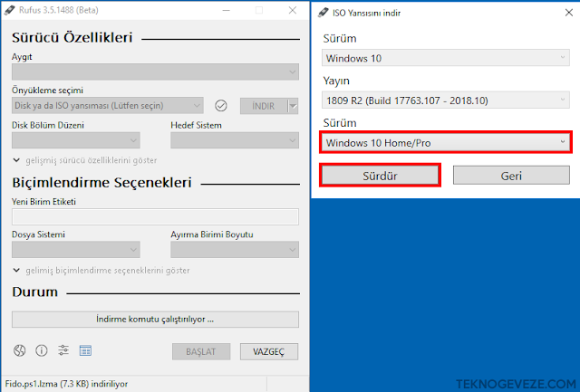Open the language globe icon in Rufus
Screen dimensions: 580x392
(x=20, y=349)
